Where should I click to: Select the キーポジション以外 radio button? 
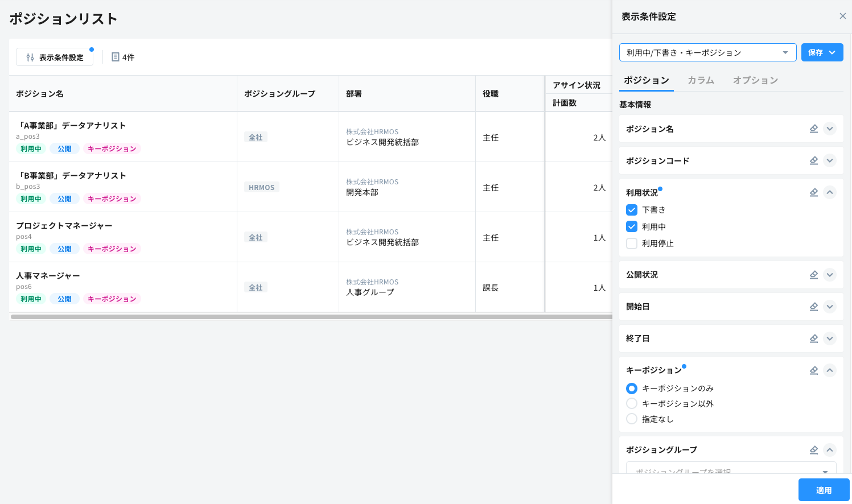click(x=632, y=403)
